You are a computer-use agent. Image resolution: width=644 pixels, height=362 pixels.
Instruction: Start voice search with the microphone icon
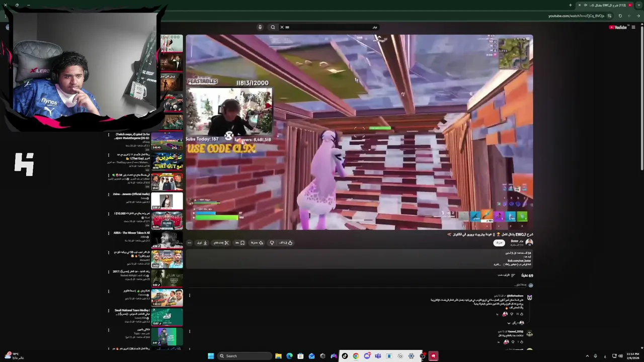coord(260,27)
